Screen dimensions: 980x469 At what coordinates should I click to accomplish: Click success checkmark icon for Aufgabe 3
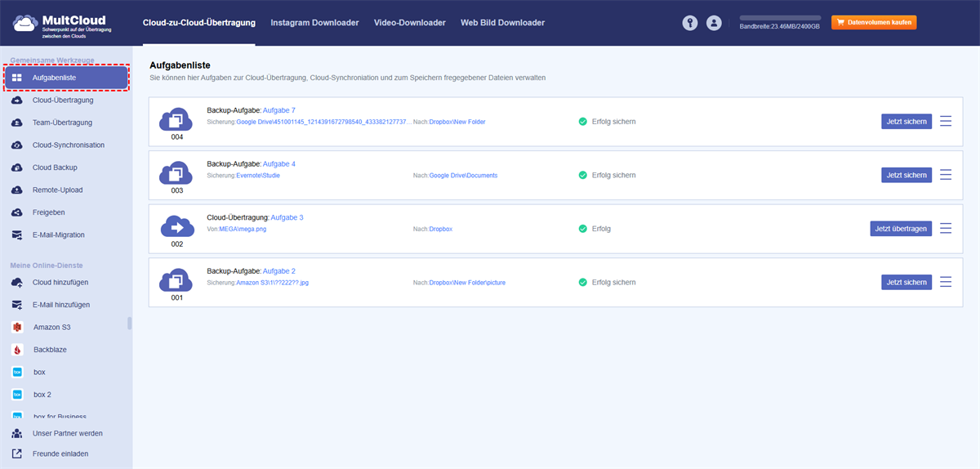click(583, 229)
